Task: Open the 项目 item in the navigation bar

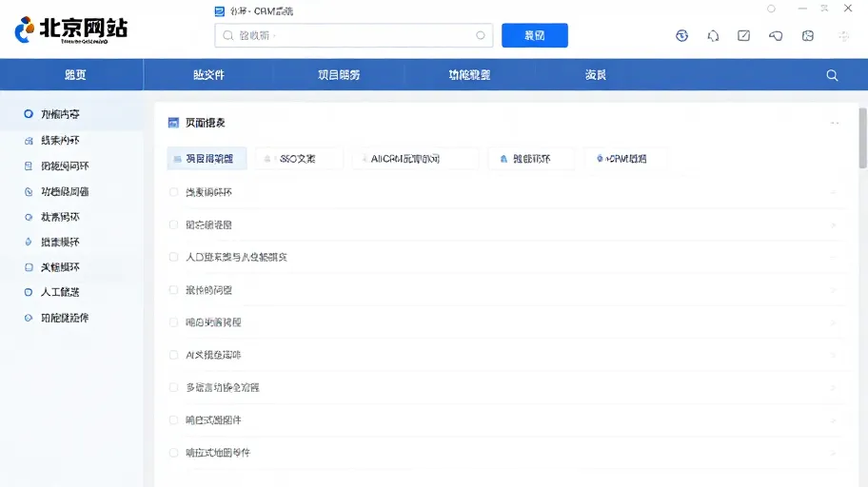Action: coord(339,75)
